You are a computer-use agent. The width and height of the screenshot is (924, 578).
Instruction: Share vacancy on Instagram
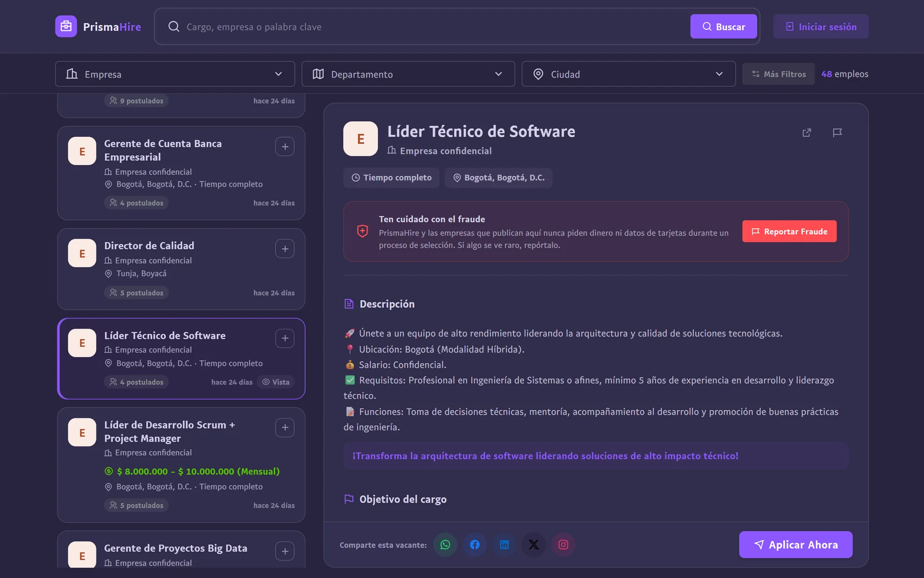tap(563, 545)
